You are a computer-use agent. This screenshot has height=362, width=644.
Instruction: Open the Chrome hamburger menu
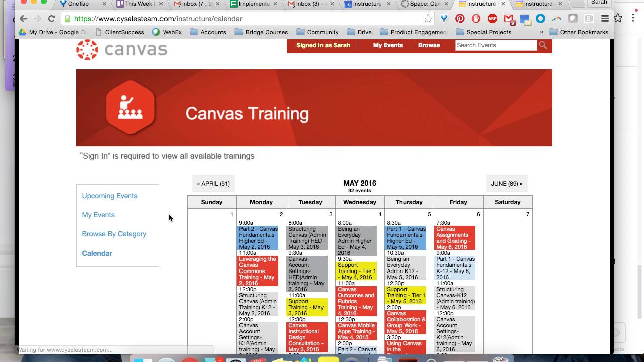pyautogui.click(x=605, y=19)
